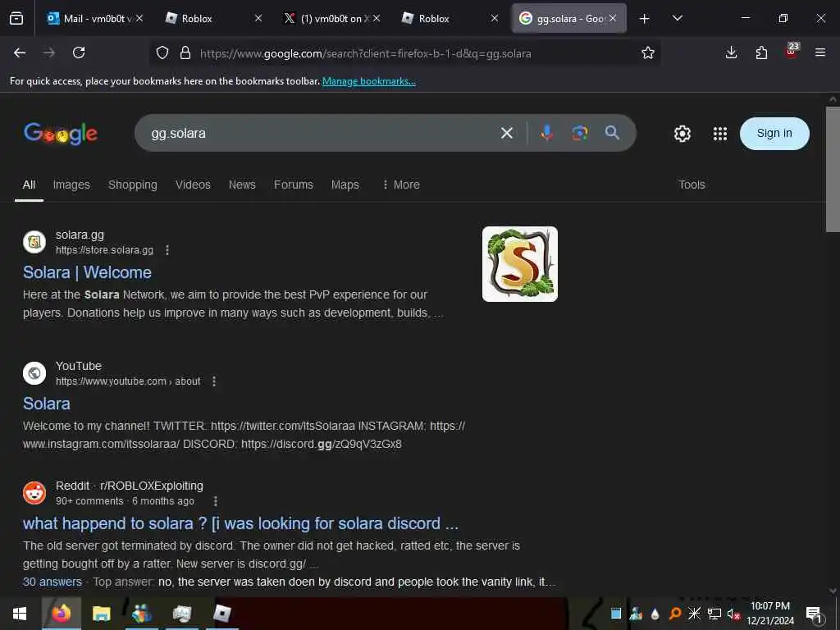Open Manage bookmarks link

[368, 81]
